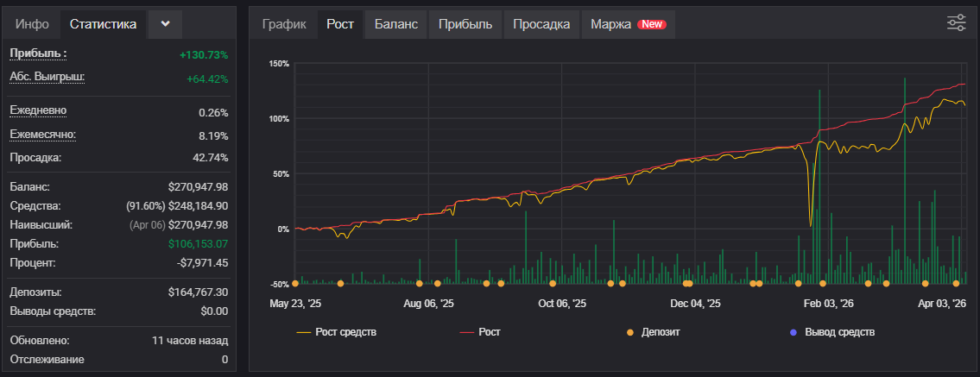Toggle the Рост средств legend series
The image size is (980, 377).
(336, 332)
